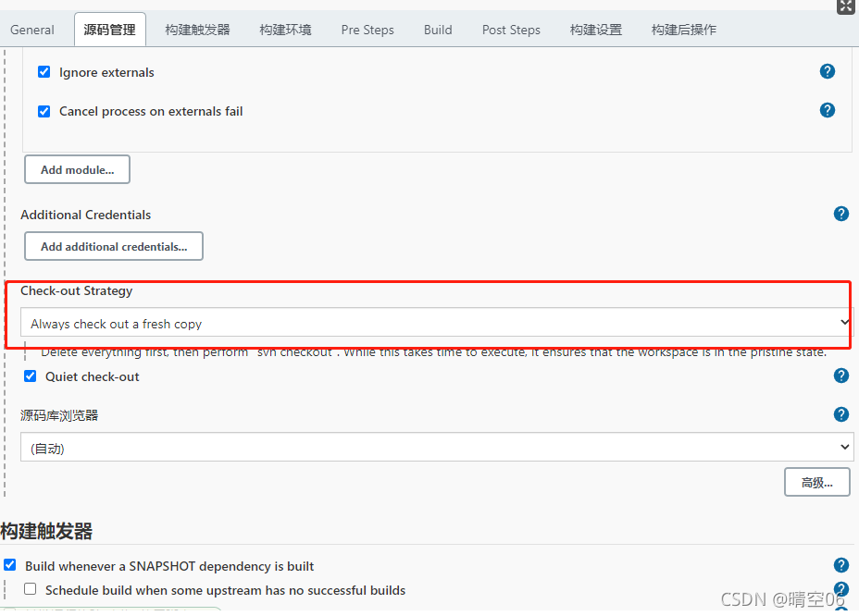Go to the 构建触发器 tab

pos(198,30)
